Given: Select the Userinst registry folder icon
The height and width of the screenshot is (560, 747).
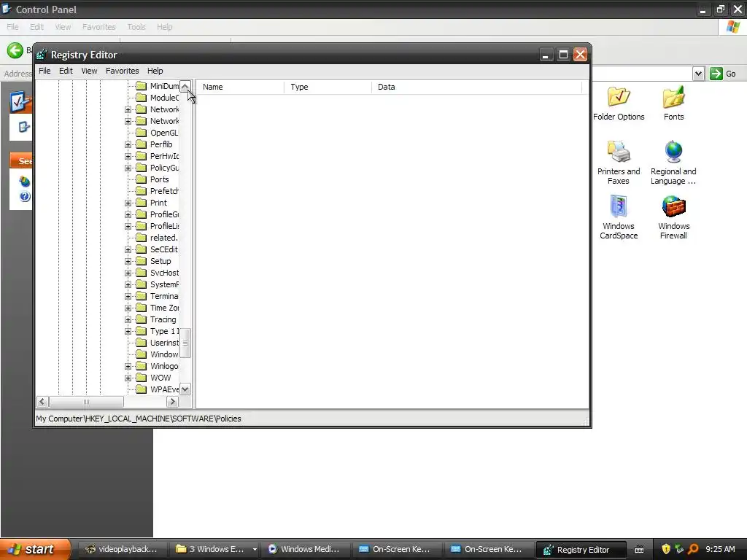Looking at the screenshot, I should pos(141,343).
